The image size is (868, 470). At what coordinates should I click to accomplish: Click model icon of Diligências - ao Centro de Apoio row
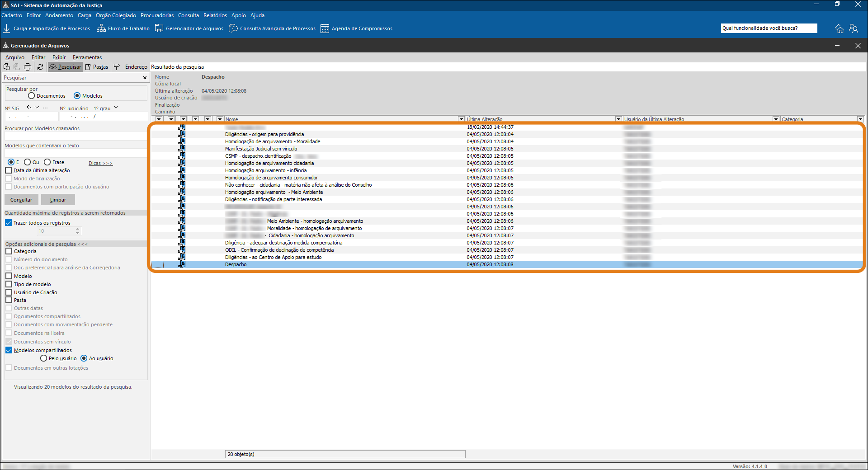[x=182, y=257]
